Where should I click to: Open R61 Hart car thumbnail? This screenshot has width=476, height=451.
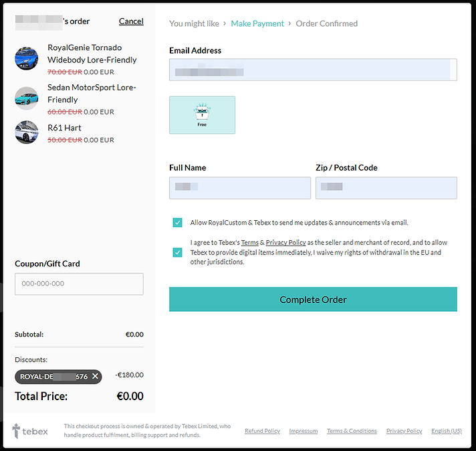[27, 132]
